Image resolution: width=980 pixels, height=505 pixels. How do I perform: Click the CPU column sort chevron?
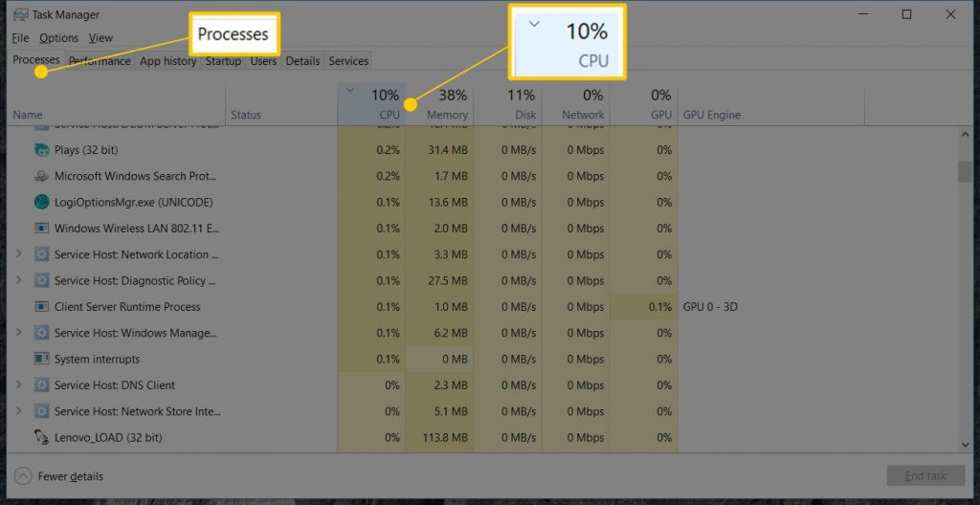pos(350,91)
